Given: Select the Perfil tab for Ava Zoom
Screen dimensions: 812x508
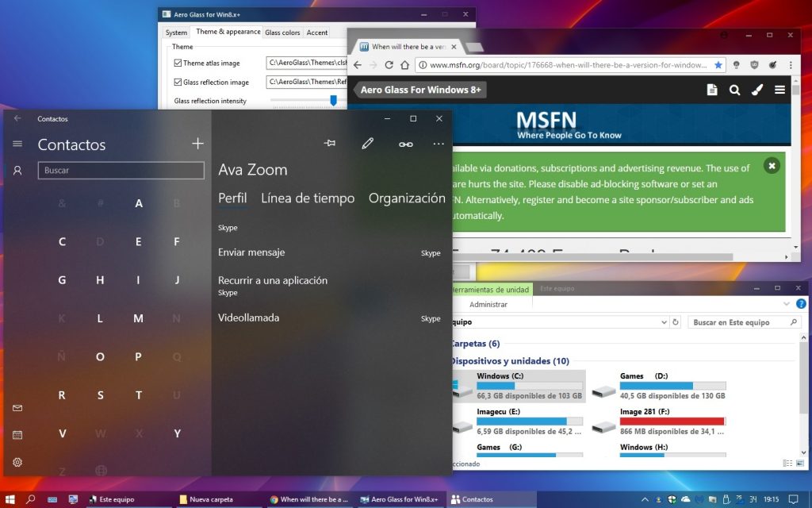Looking at the screenshot, I should point(232,198).
